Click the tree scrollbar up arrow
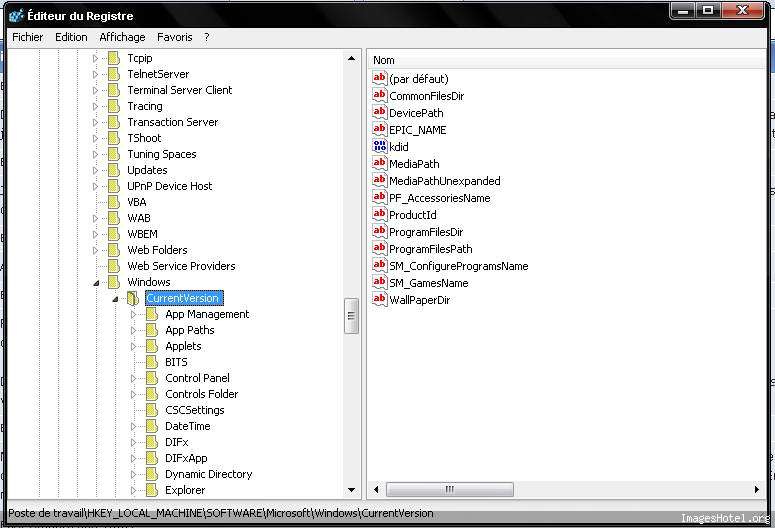 (351, 58)
